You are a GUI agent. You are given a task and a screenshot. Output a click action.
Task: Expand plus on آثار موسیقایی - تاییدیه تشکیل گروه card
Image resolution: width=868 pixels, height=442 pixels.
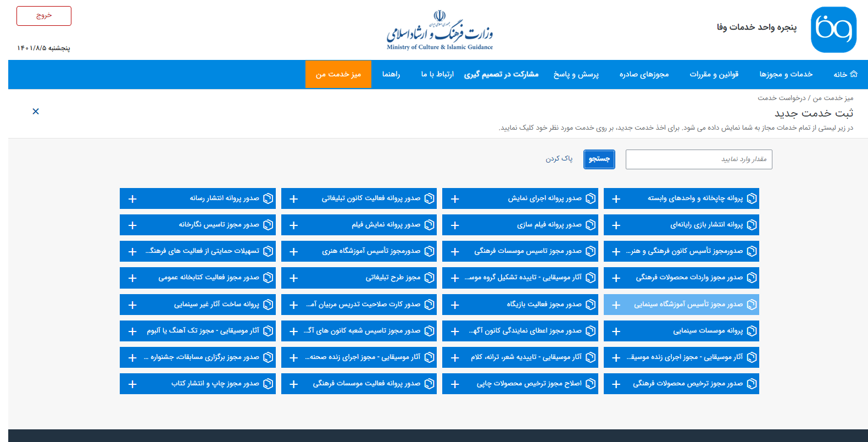455,278
